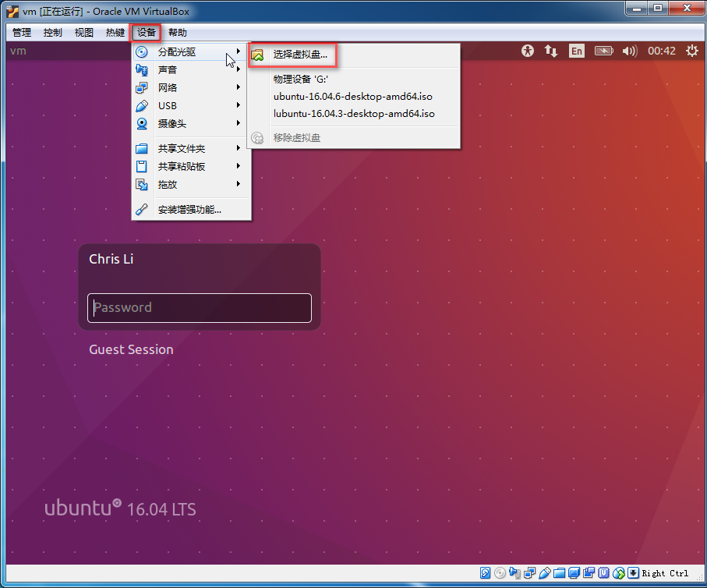Choose Guest Session login option

[x=131, y=349]
